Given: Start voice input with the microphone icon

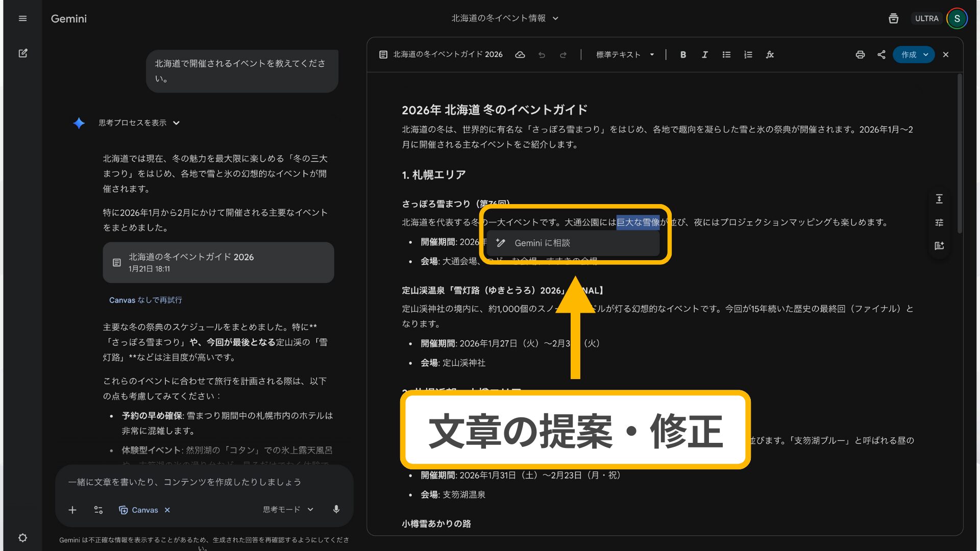Looking at the screenshot, I should click(336, 509).
